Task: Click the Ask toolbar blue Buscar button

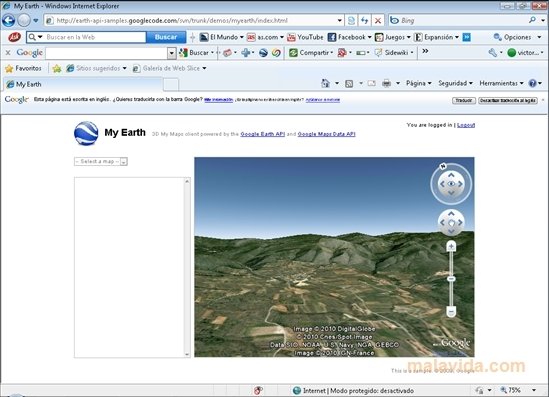Action: [166, 37]
